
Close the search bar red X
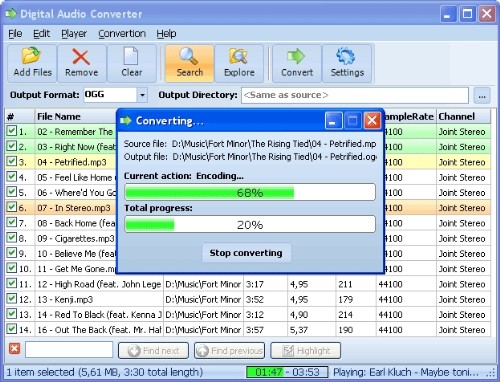(x=14, y=349)
